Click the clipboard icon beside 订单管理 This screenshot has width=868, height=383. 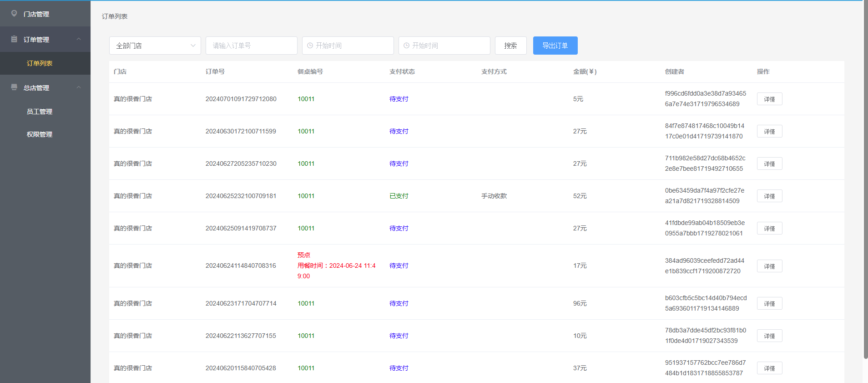tap(14, 39)
